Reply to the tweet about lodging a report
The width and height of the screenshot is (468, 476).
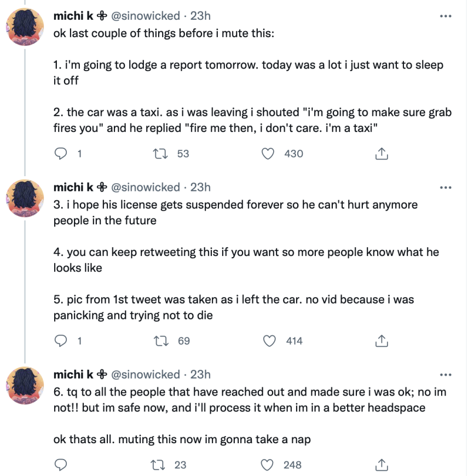60,154
